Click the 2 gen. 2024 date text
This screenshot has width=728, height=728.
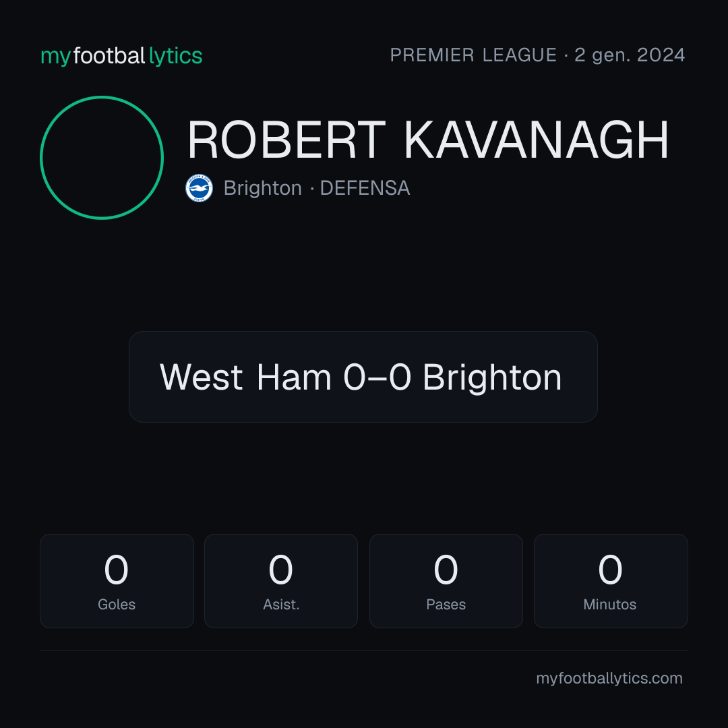pos(630,55)
